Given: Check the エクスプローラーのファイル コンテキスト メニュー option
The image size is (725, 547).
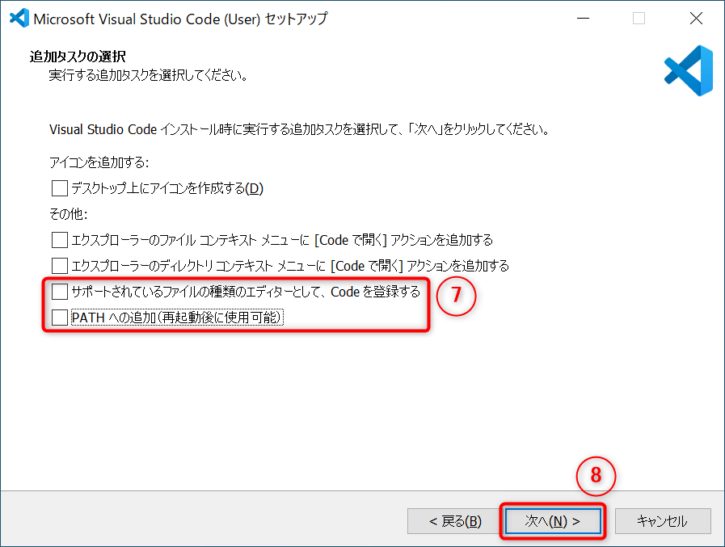Looking at the screenshot, I should coord(60,240).
